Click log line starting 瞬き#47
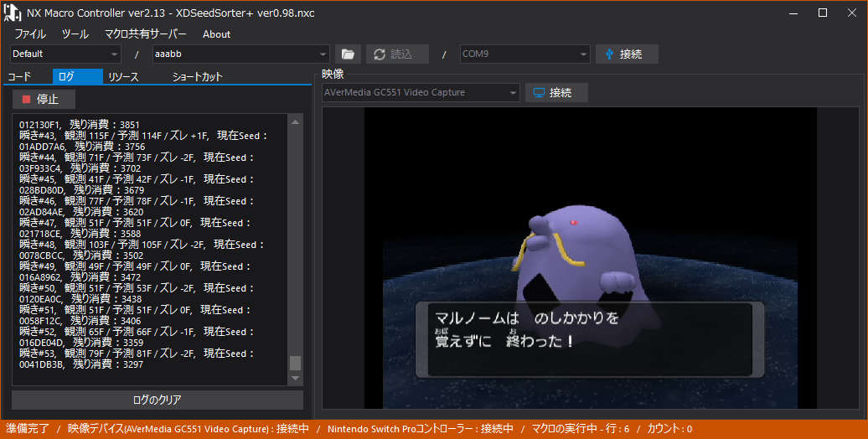The image size is (868, 439). tap(135, 223)
